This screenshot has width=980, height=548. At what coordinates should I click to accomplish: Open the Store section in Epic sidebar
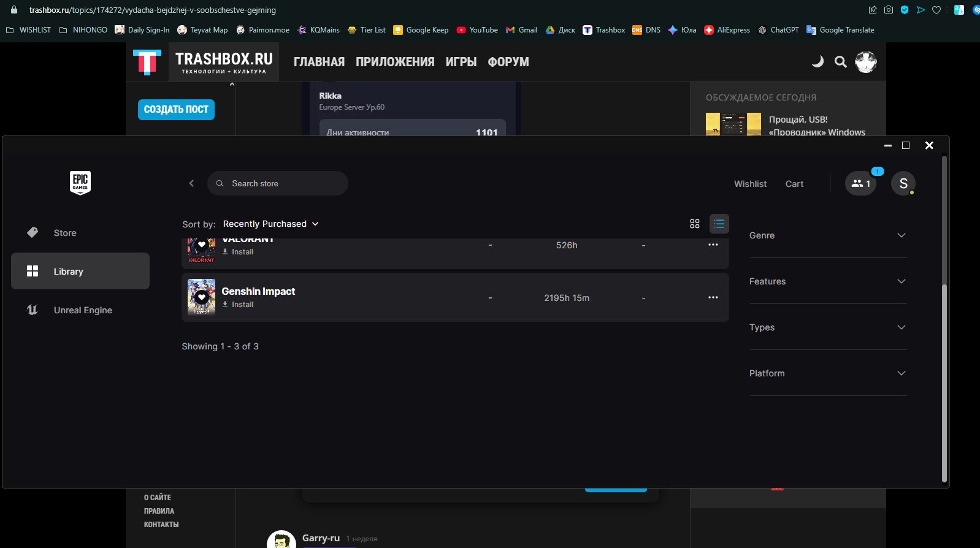point(80,233)
